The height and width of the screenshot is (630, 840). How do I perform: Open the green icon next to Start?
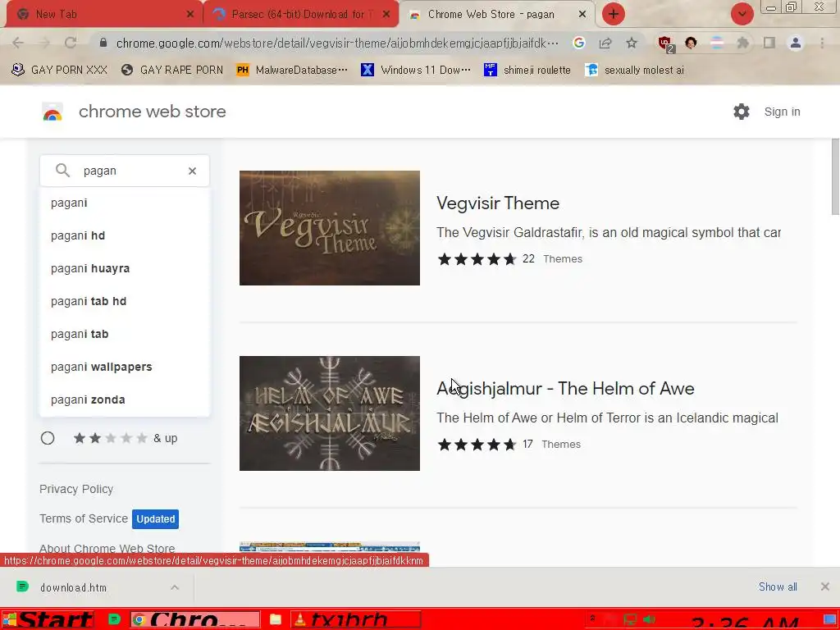114,619
